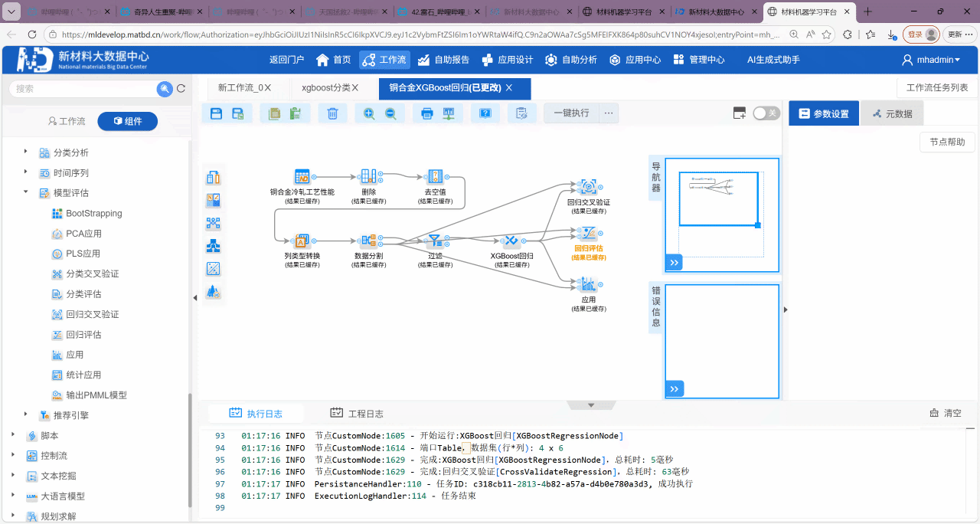Refresh the component search list
The image size is (980, 524).
tap(181, 89)
